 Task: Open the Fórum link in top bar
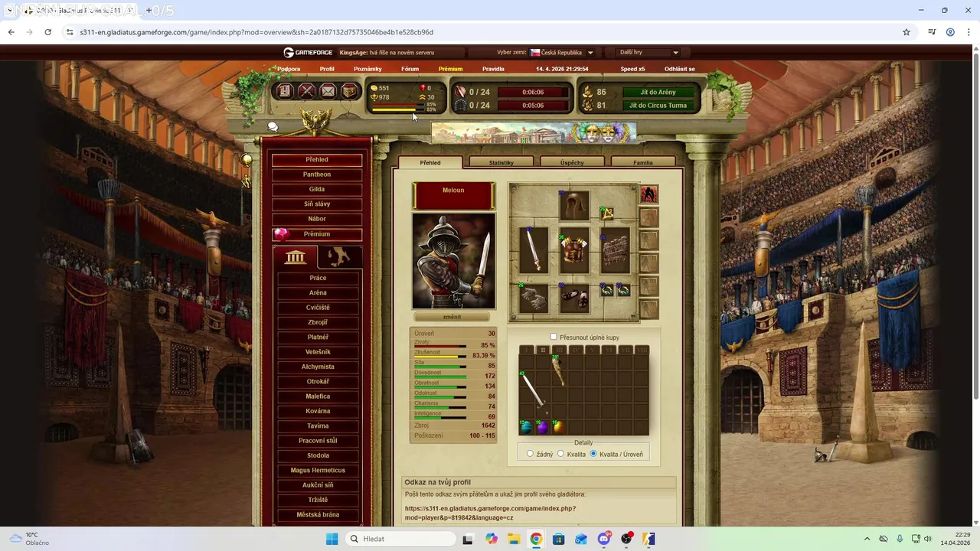(x=410, y=69)
